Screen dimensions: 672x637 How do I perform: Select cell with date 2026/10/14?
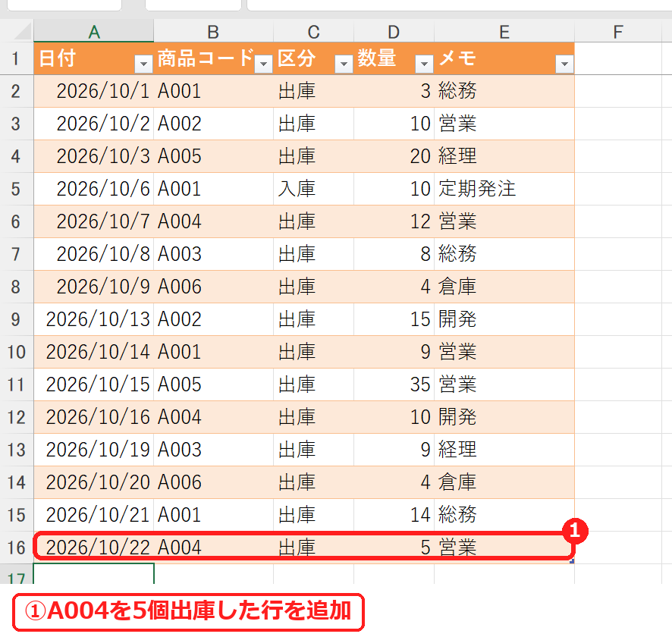point(93,352)
